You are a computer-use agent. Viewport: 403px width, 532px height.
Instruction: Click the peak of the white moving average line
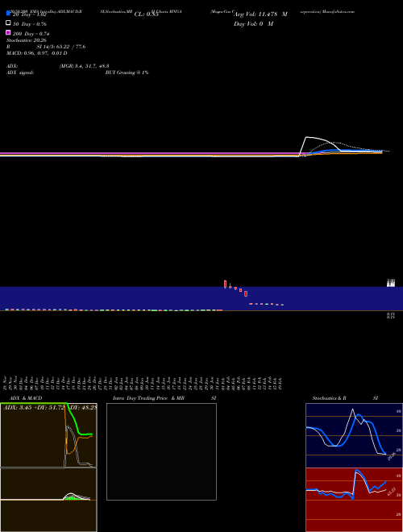(307, 137)
